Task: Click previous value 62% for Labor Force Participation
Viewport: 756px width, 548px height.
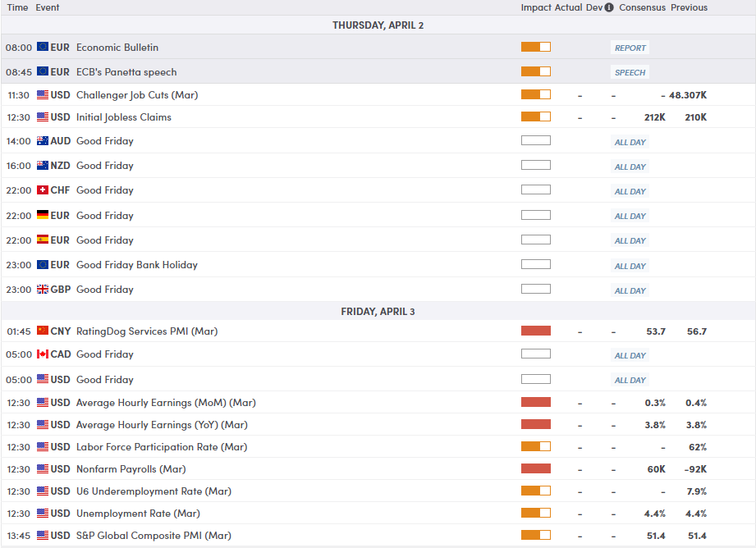Action: pos(698,447)
